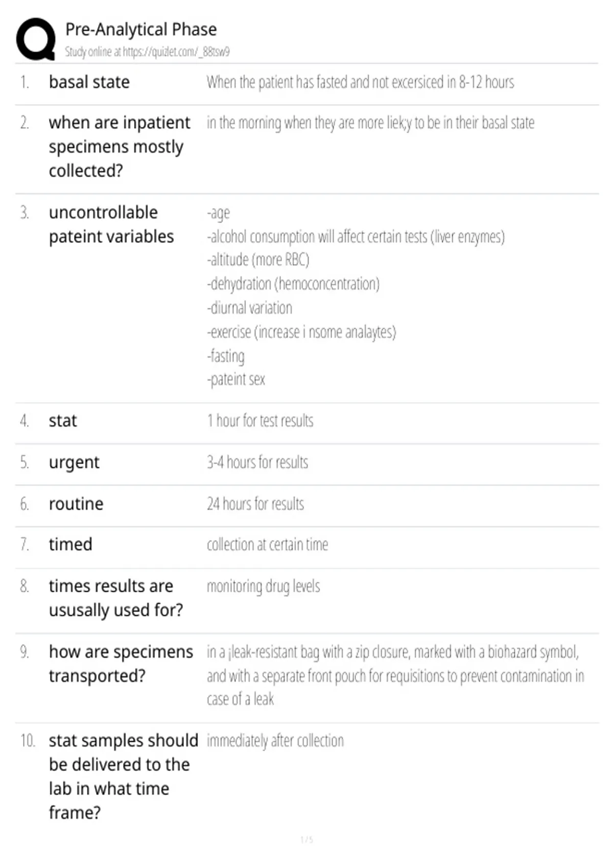613x868 pixels.
Task: Select the "timed" term
Action: 70,544
